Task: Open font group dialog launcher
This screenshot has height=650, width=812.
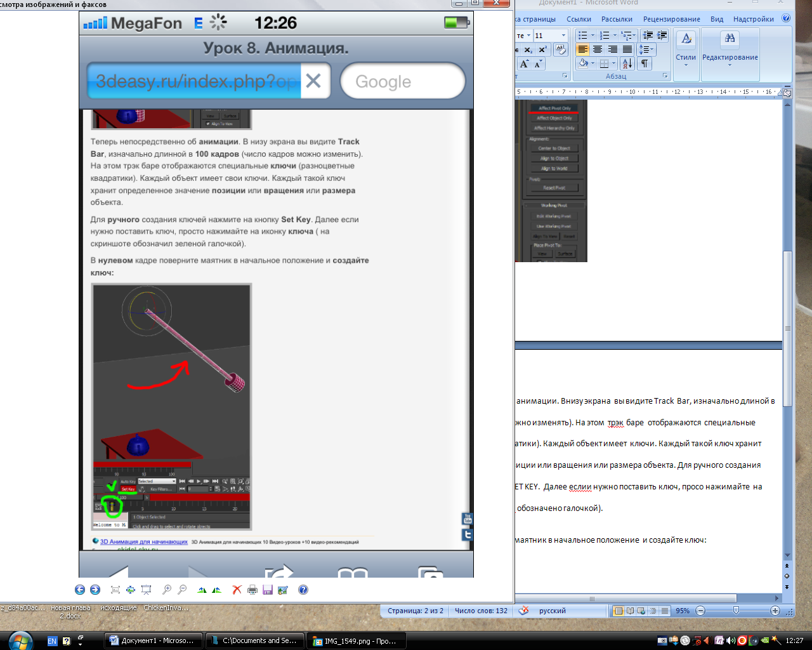Action: tap(565, 76)
